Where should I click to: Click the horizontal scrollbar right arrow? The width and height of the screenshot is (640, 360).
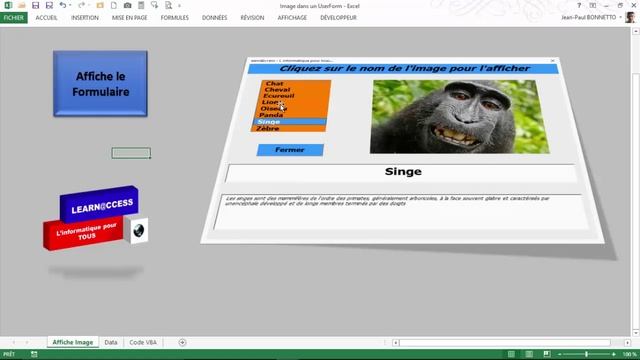[x=627, y=342]
